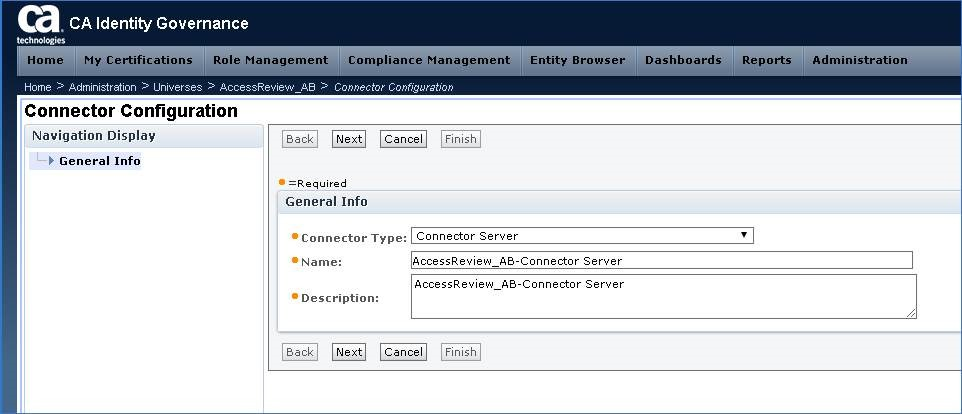
Task: Click Home in the navigation bar
Action: point(45,60)
